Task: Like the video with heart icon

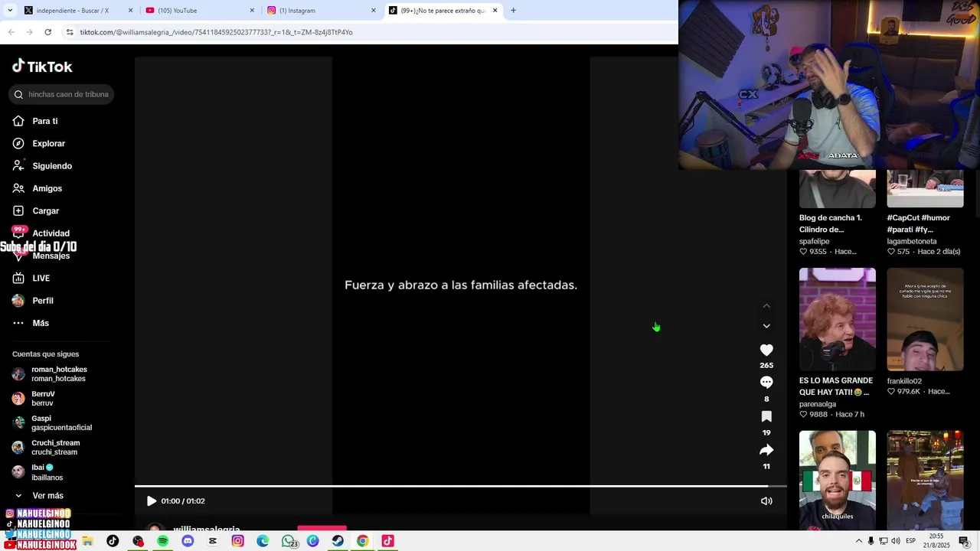Action: coord(766,350)
